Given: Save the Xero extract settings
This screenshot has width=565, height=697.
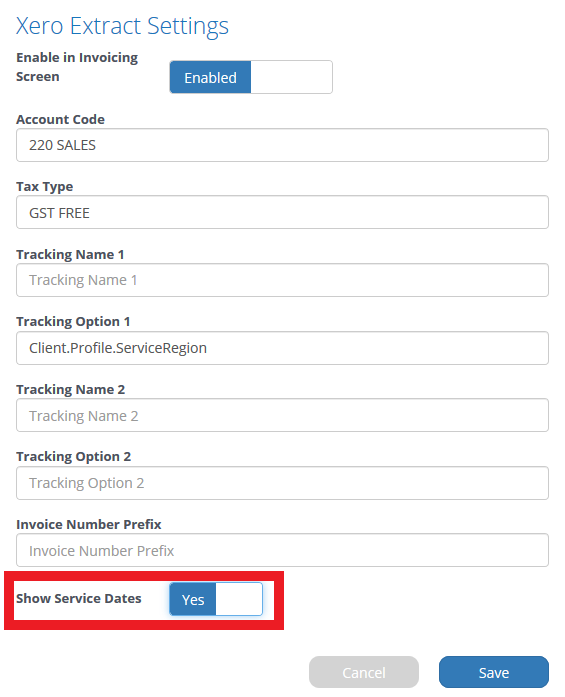Looking at the screenshot, I should pyautogui.click(x=494, y=672).
